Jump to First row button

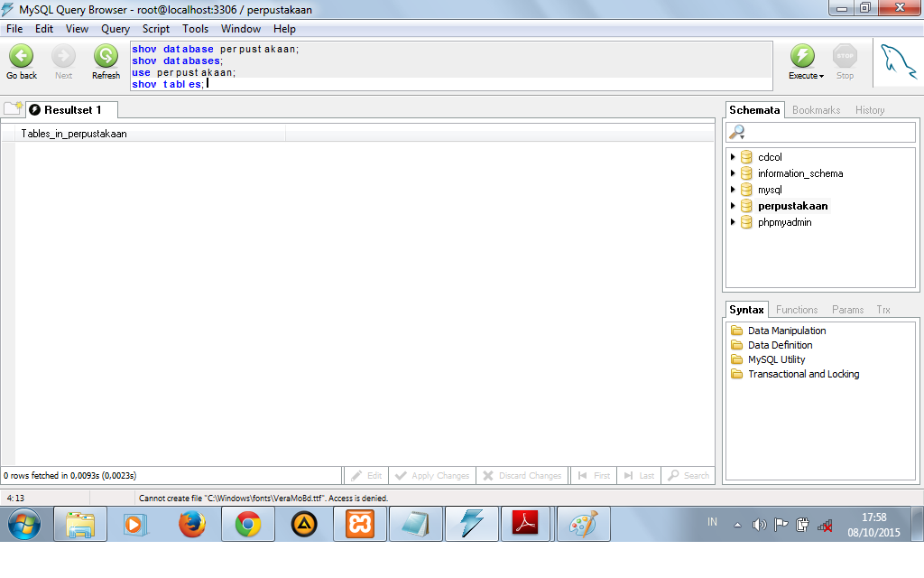click(594, 475)
